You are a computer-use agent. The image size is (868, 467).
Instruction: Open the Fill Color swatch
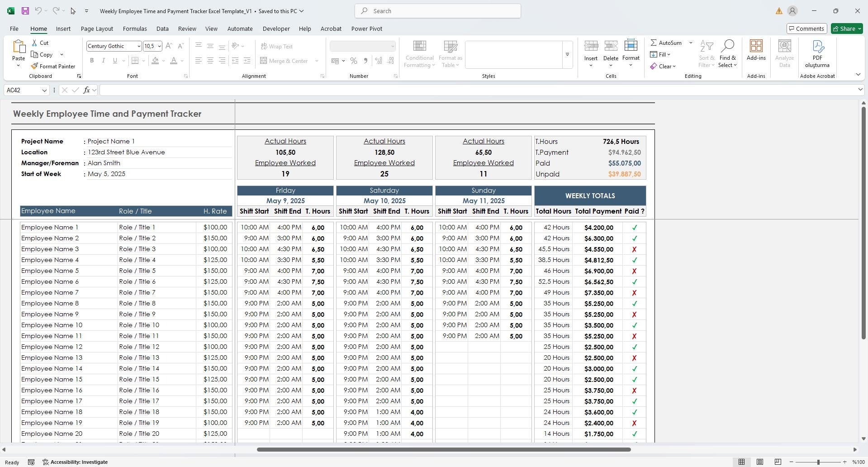[155, 61]
